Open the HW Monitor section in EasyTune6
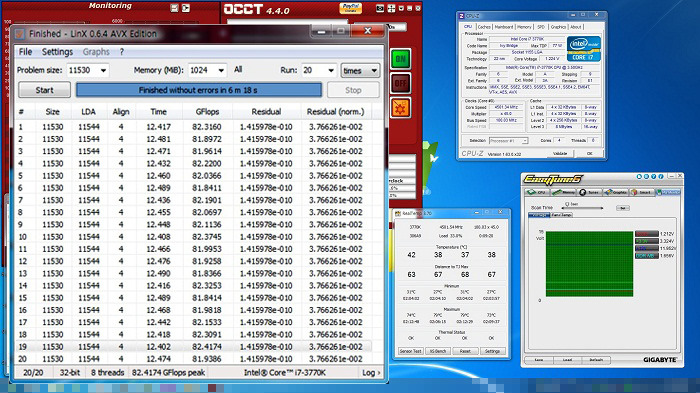 [x=668, y=192]
